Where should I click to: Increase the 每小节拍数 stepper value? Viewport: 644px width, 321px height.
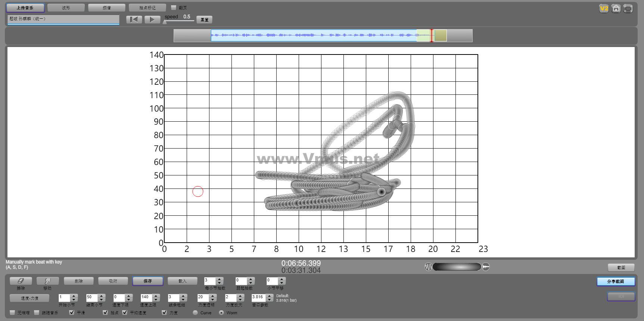220,279
